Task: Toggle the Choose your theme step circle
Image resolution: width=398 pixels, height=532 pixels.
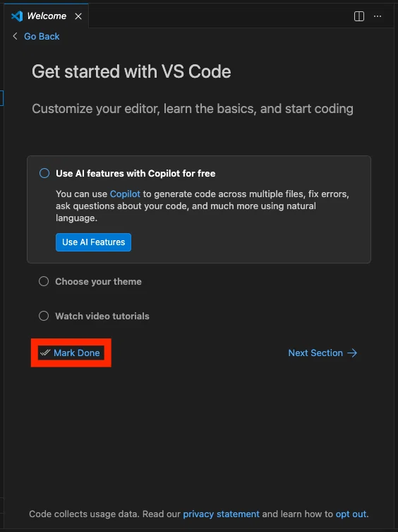Action: coord(44,281)
